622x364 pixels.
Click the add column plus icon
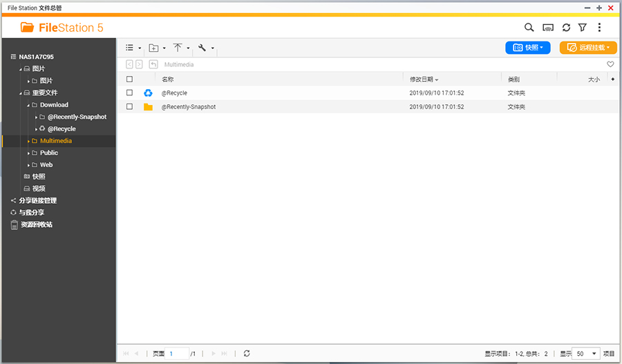[x=613, y=79]
